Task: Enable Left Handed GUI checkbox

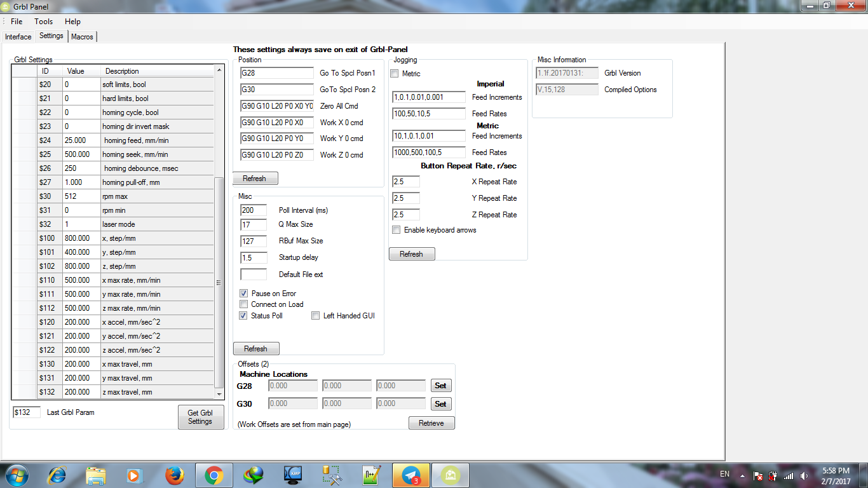Action: pyautogui.click(x=316, y=316)
